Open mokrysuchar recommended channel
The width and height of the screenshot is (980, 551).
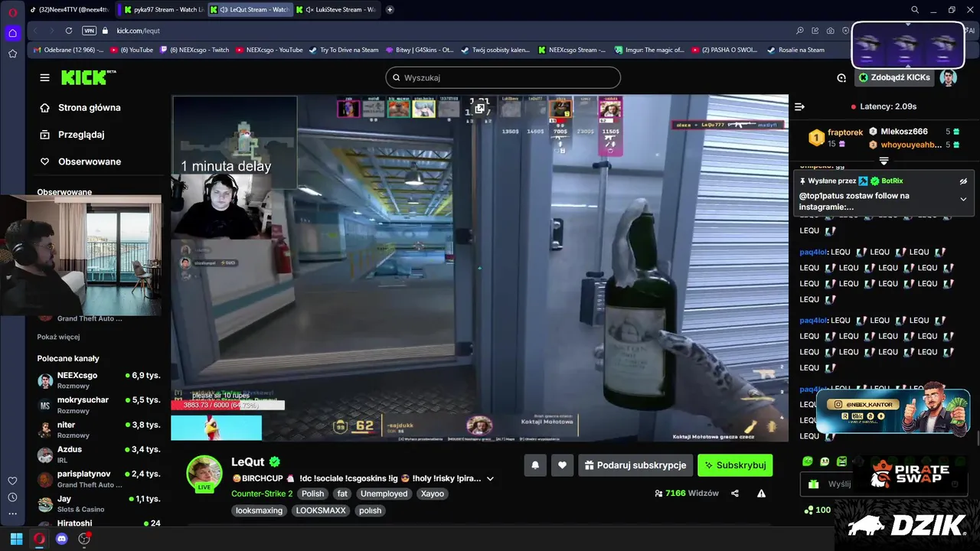pos(99,405)
